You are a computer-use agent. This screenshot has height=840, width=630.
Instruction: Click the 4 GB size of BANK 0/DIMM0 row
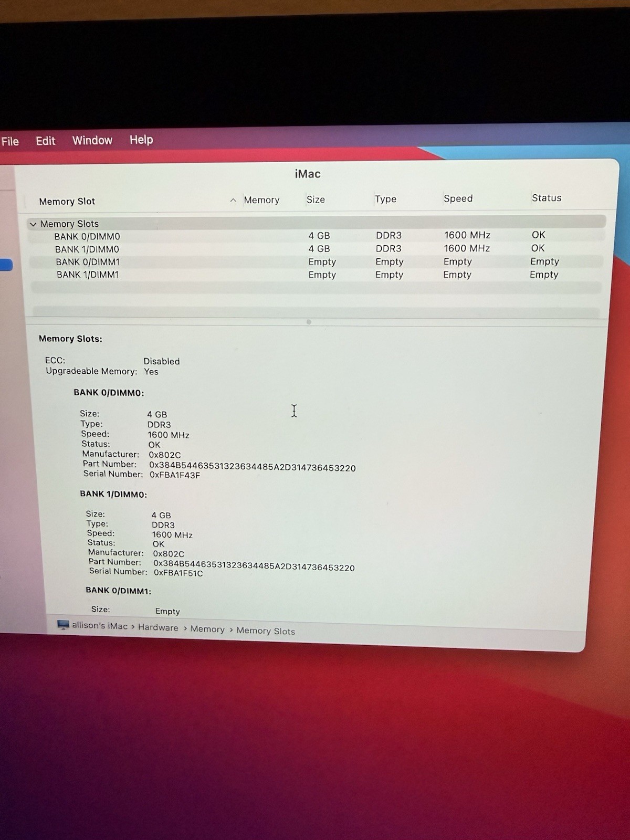(319, 236)
